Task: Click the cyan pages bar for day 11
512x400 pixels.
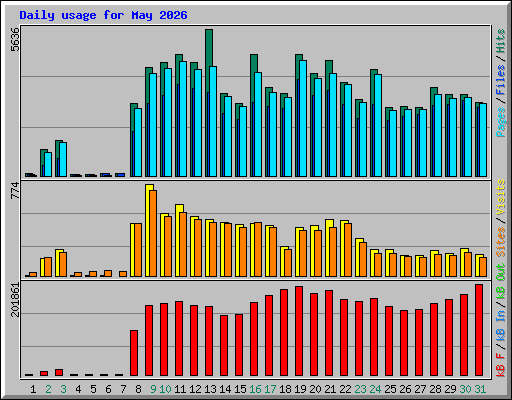Action: (183, 119)
